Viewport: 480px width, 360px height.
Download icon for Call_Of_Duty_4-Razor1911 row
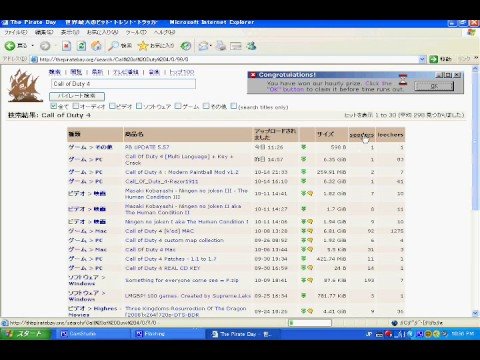[x=304, y=181]
